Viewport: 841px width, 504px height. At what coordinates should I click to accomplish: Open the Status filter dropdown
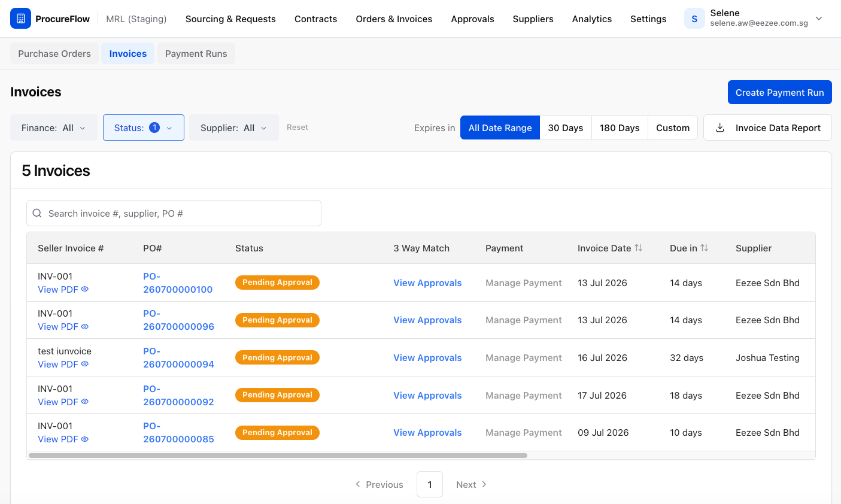point(144,127)
